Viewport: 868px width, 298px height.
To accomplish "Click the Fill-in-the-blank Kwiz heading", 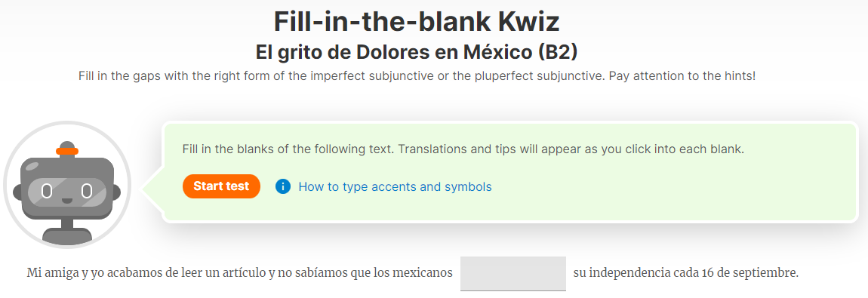I will point(417,22).
